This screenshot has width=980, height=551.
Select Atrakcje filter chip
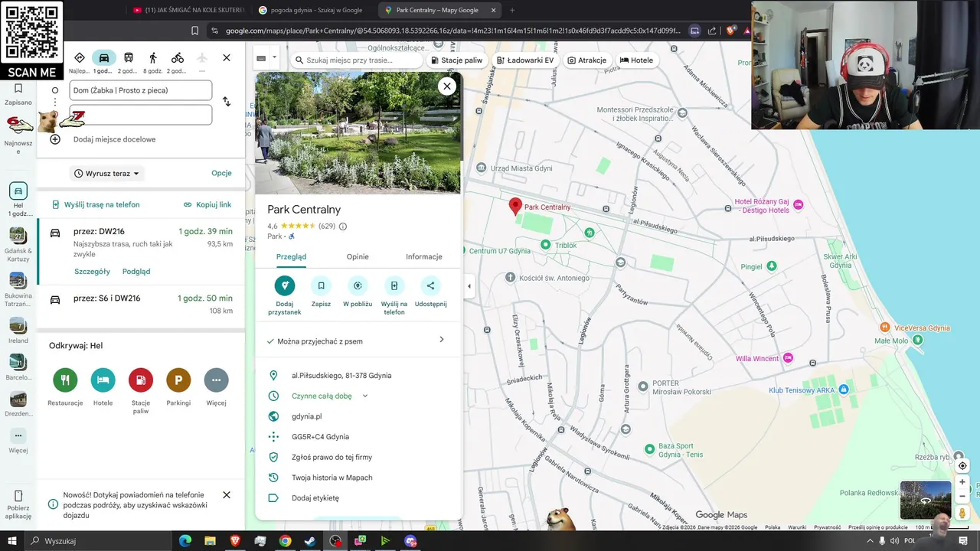click(587, 60)
